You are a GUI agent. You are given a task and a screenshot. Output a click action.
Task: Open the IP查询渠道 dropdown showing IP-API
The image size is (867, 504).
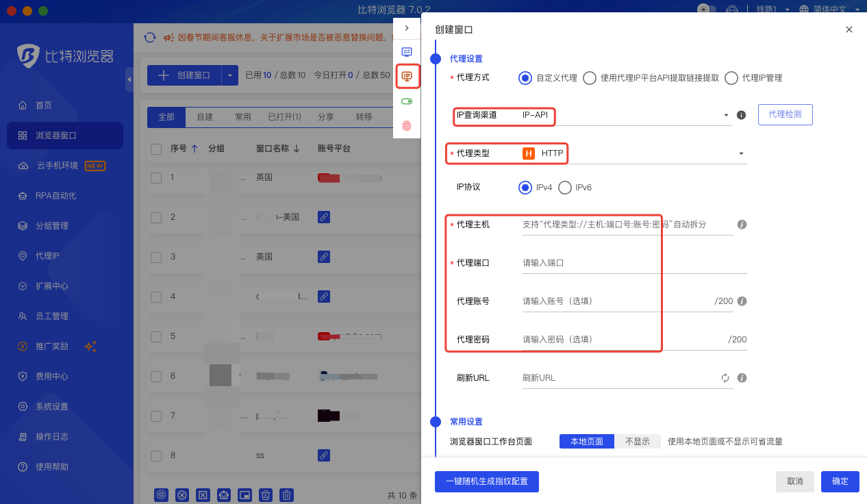627,115
